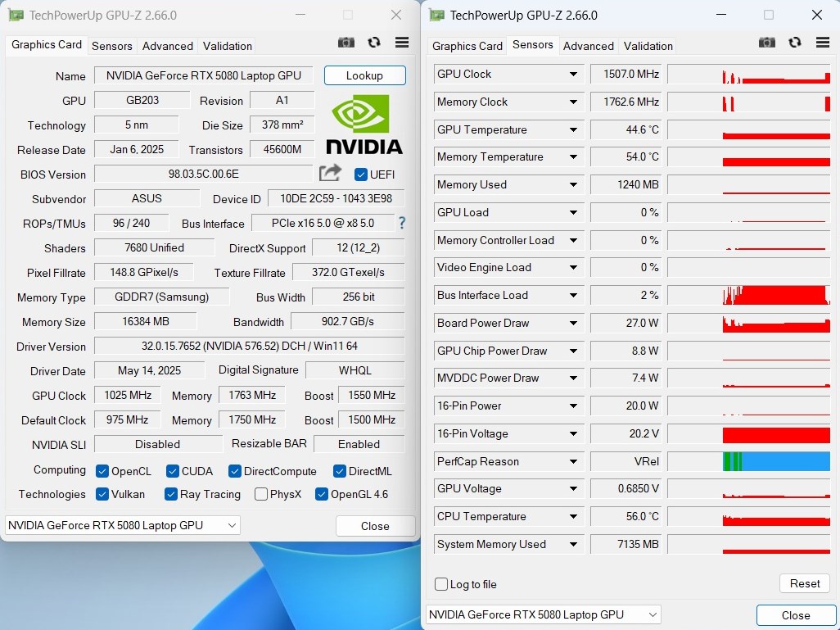Expand the PerfCap Reason sensor dropdown
This screenshot has height=630, width=840.
tap(573, 461)
